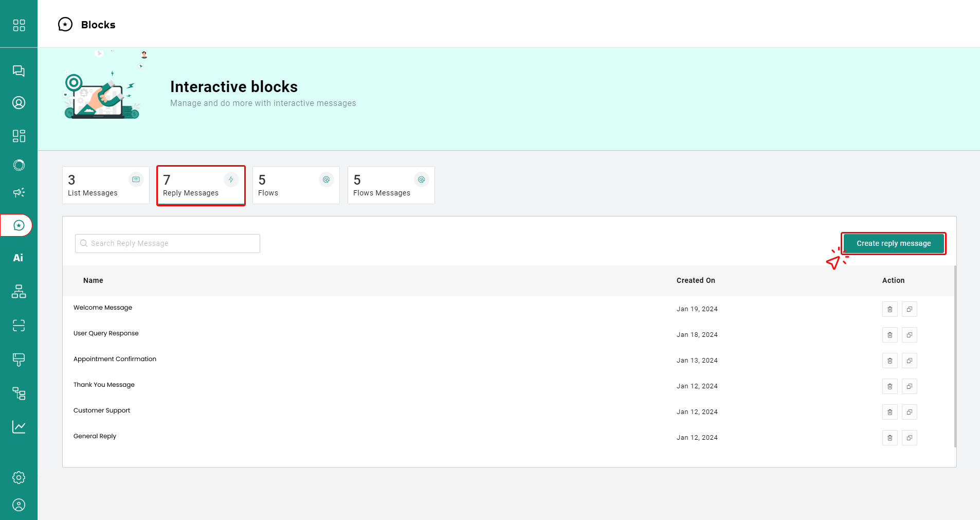Click the megaphone broadcast icon in sidebar

(19, 192)
